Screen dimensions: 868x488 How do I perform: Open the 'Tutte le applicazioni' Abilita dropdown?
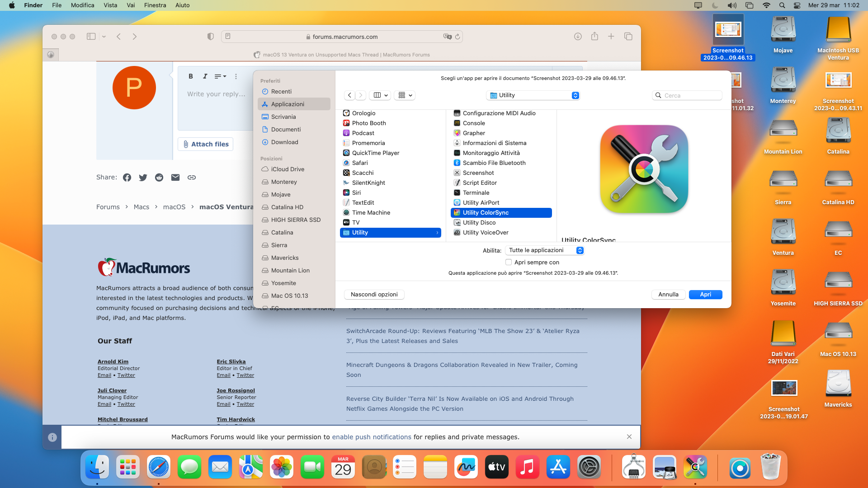[x=545, y=250]
